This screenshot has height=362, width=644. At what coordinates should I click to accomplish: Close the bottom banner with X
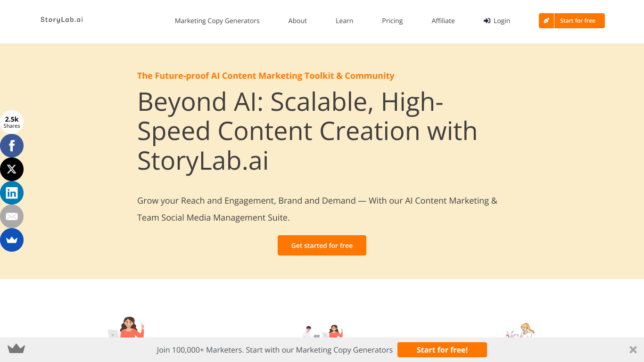coord(633,350)
